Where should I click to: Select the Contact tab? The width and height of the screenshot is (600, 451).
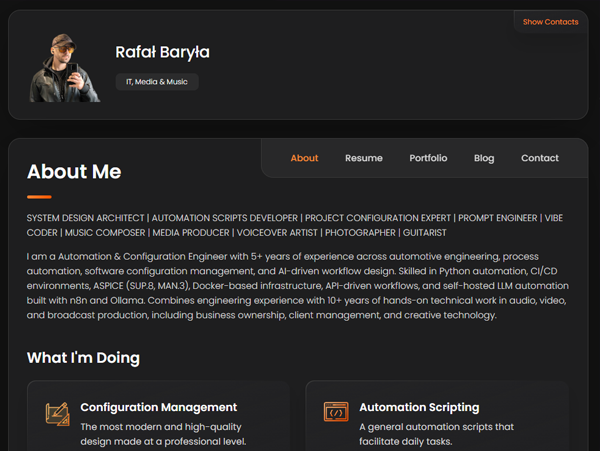tap(540, 158)
